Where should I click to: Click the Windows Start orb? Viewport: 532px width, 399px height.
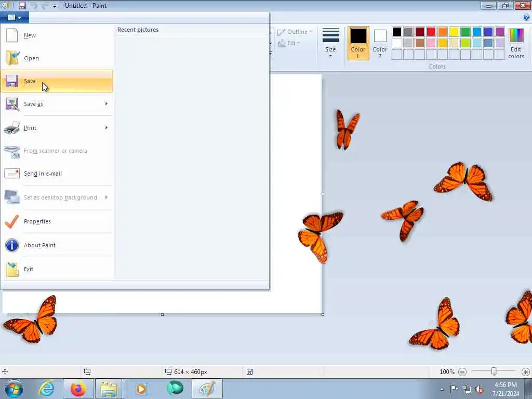(14, 389)
